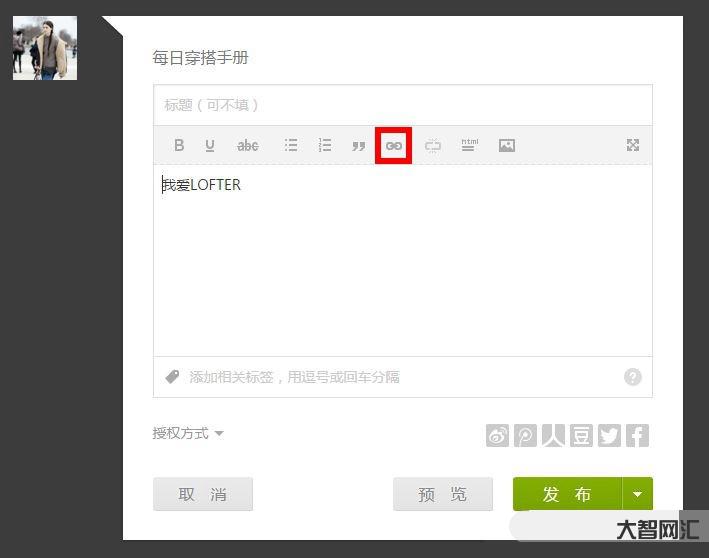Click the insert link icon

pyautogui.click(x=394, y=146)
